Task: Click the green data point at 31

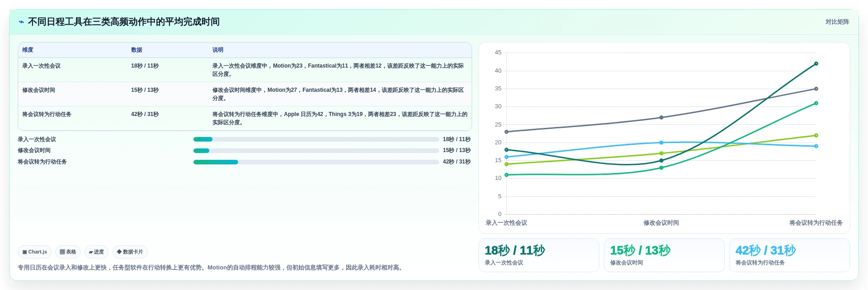Action: click(x=816, y=103)
